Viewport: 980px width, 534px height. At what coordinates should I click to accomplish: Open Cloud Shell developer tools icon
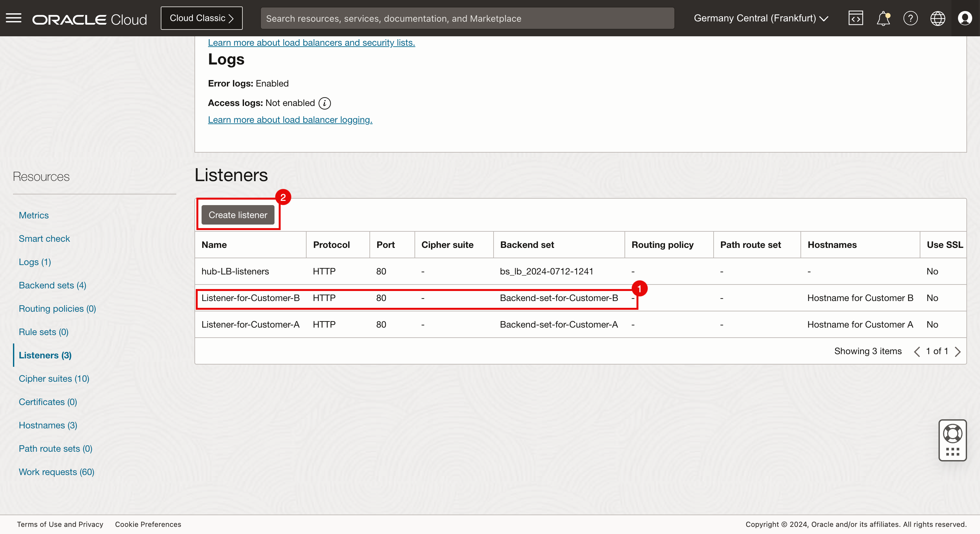click(856, 18)
